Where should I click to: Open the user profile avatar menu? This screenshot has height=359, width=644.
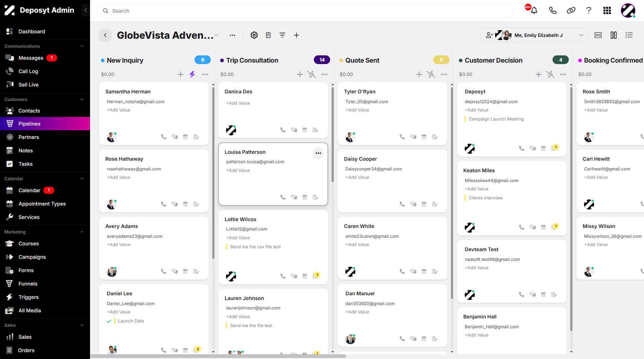tap(628, 10)
